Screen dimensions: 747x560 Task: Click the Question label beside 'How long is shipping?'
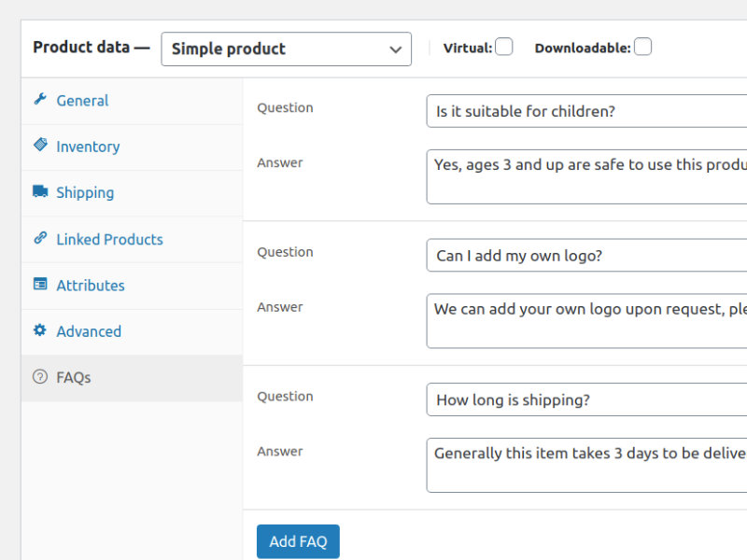[x=285, y=397]
